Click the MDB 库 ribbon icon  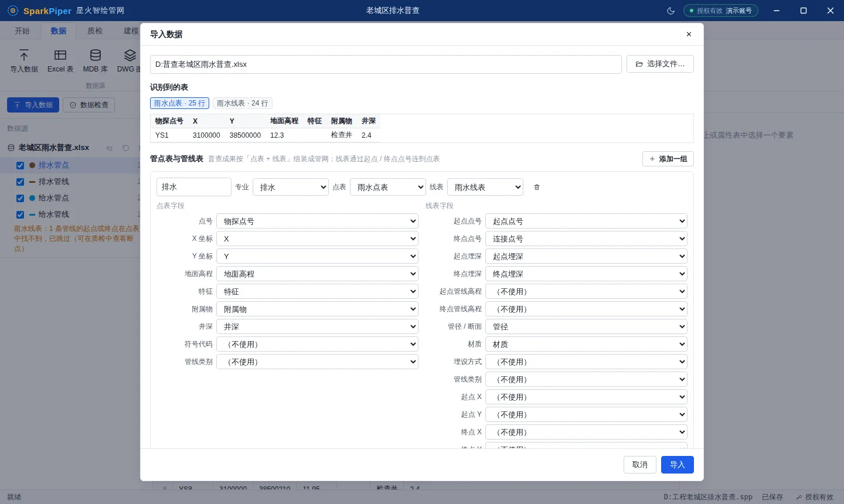[96, 61]
